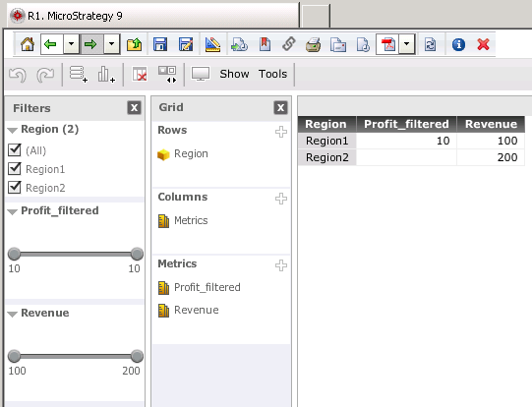Click the Save floppy disk icon

[x=160, y=44]
